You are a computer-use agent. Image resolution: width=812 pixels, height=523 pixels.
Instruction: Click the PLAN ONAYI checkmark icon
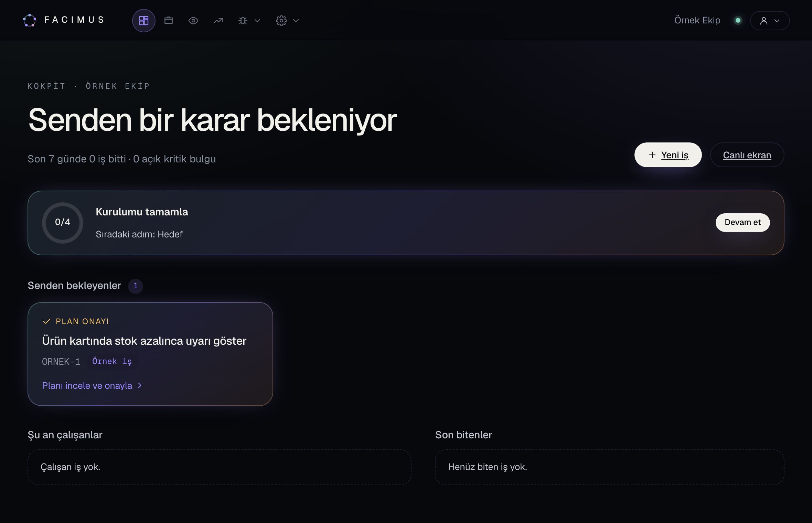click(x=47, y=321)
